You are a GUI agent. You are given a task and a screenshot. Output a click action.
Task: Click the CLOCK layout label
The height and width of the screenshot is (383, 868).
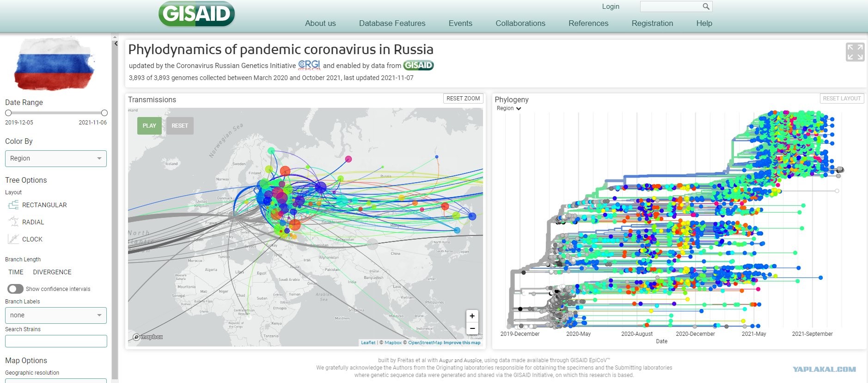32,239
